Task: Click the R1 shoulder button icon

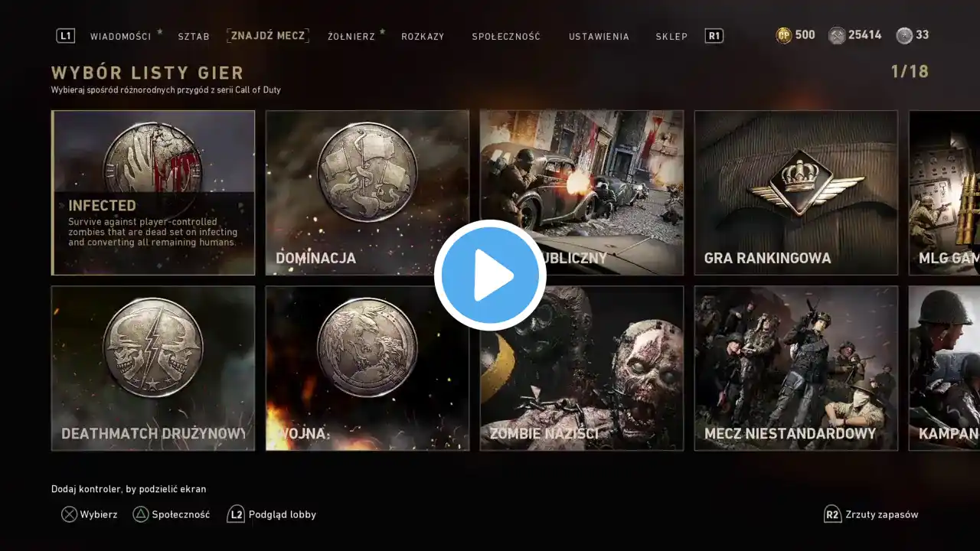Action: click(714, 36)
